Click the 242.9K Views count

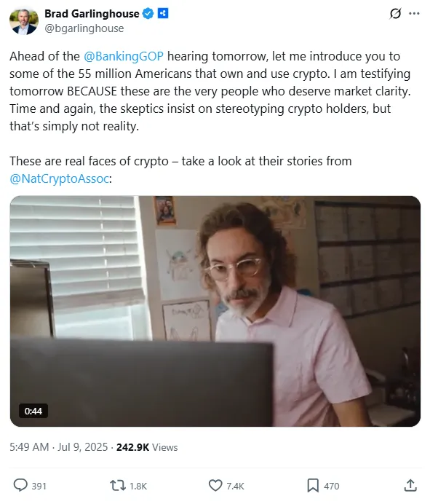(x=147, y=447)
